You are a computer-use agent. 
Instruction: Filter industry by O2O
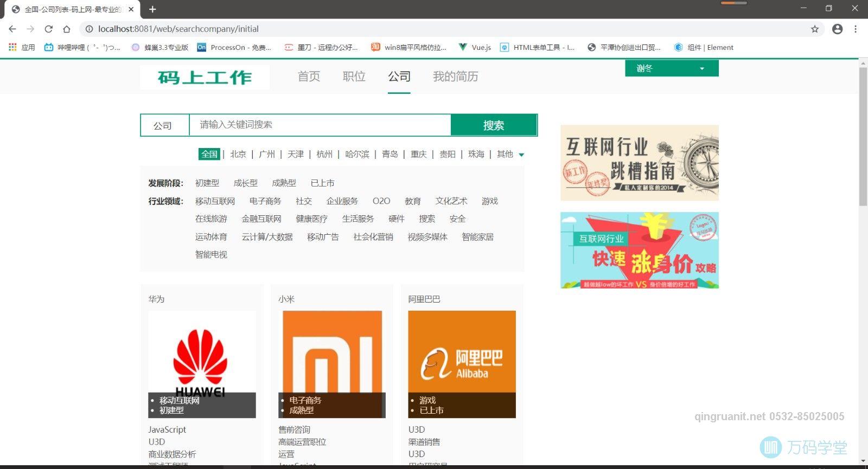coord(381,201)
